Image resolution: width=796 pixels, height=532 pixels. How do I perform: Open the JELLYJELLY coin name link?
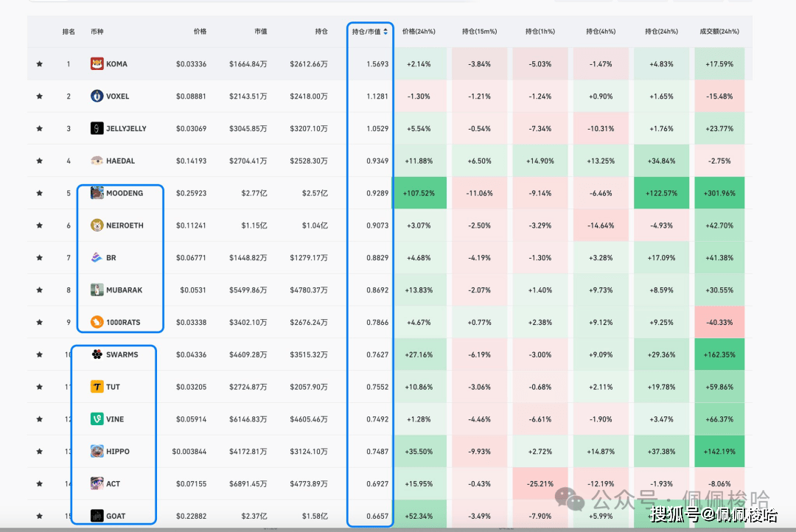click(127, 128)
